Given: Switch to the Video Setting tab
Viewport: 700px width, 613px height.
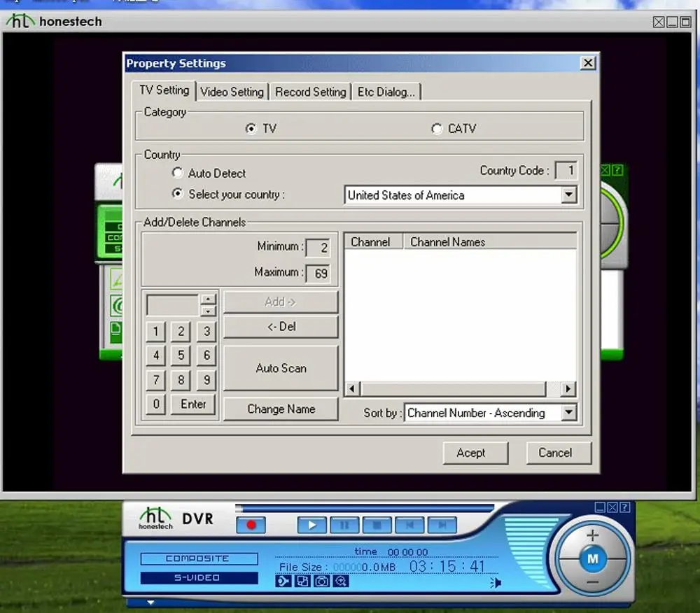Looking at the screenshot, I should pyautogui.click(x=232, y=92).
